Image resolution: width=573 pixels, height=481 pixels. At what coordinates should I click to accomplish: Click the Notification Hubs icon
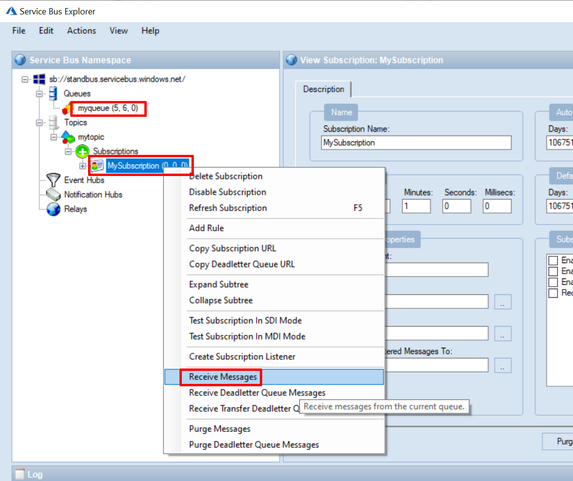tap(53, 194)
